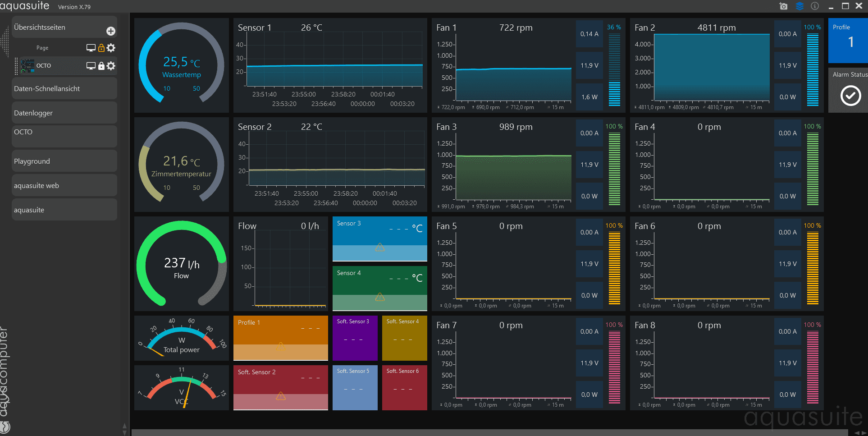868x436 pixels.
Task: Open the Alarm Status tile
Action: (x=848, y=90)
